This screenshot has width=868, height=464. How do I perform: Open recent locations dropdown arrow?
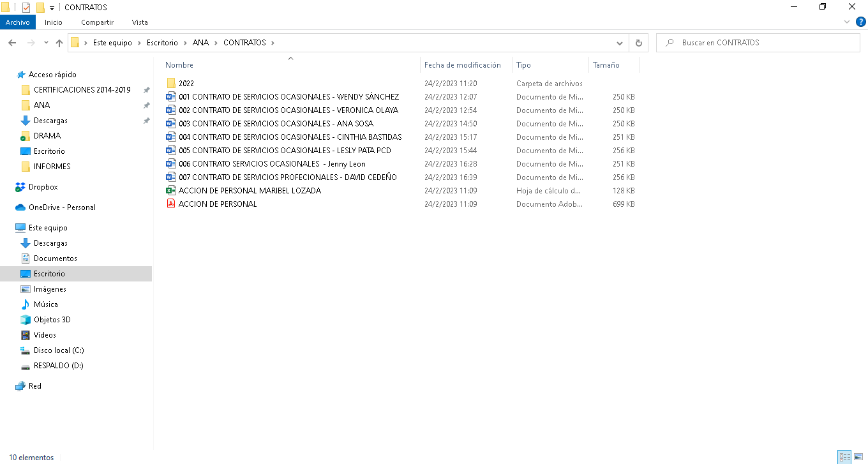click(46, 43)
